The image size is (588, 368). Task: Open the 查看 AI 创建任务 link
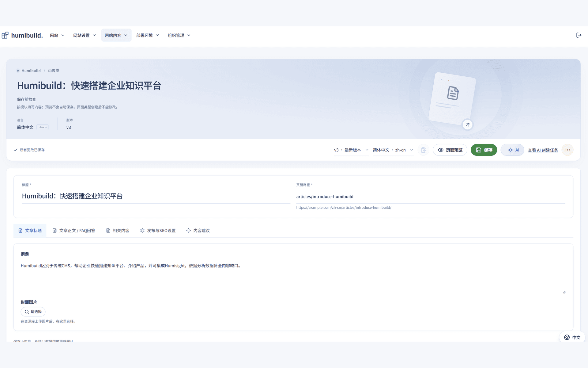coord(543,150)
